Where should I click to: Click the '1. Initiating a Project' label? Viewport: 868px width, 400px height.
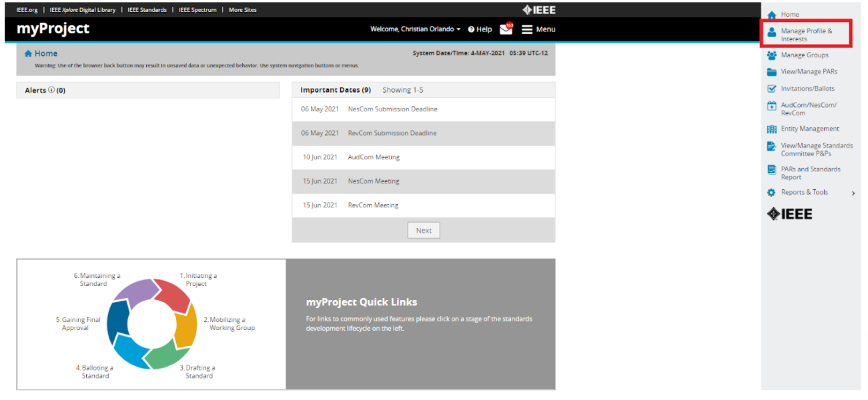[198, 280]
